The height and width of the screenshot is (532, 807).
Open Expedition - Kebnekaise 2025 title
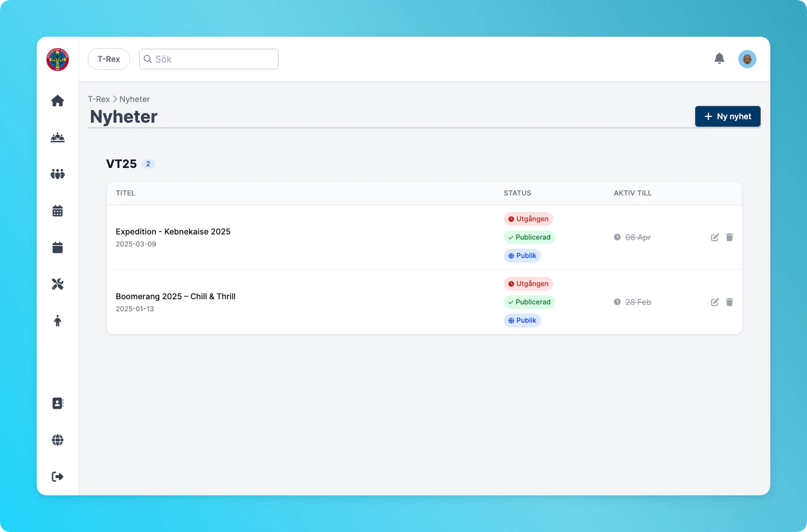tap(173, 232)
